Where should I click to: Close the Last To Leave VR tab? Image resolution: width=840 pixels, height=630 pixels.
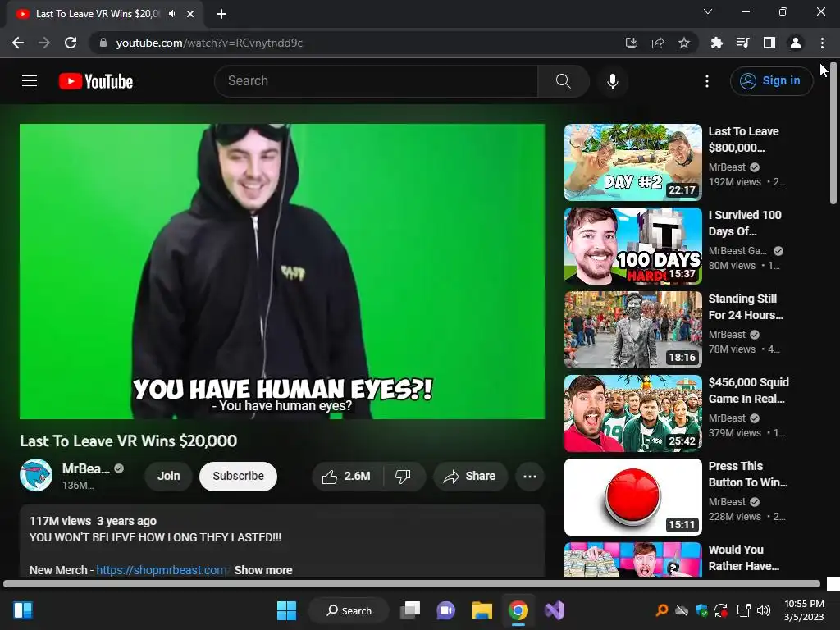(x=190, y=14)
